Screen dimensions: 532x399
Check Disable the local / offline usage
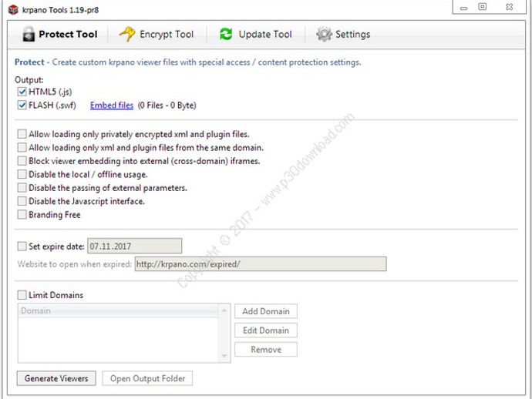22,174
